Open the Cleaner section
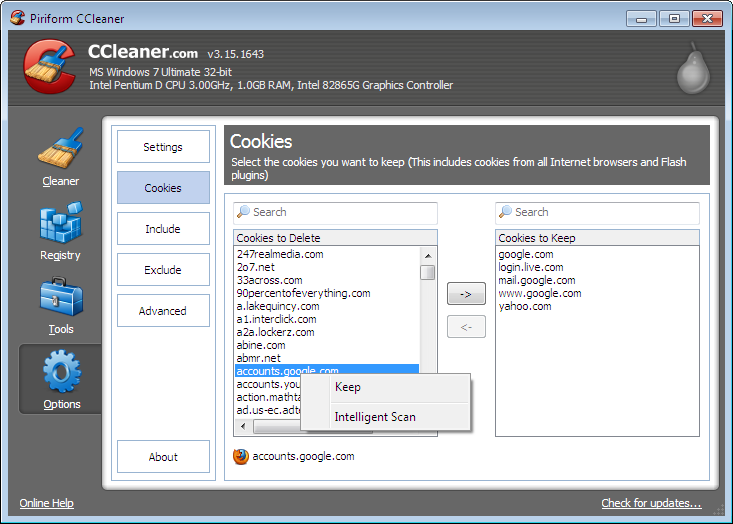The image size is (733, 524). 60,157
